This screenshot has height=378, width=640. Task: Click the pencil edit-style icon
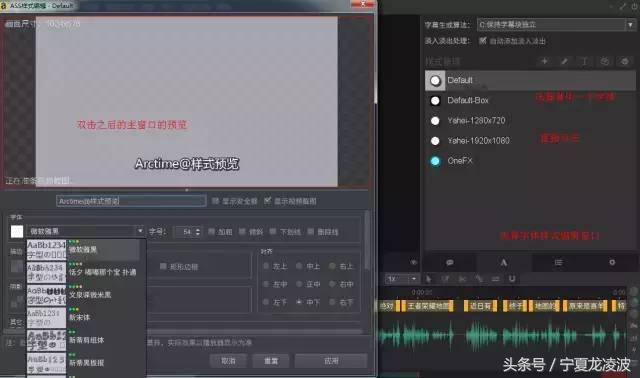point(564,61)
